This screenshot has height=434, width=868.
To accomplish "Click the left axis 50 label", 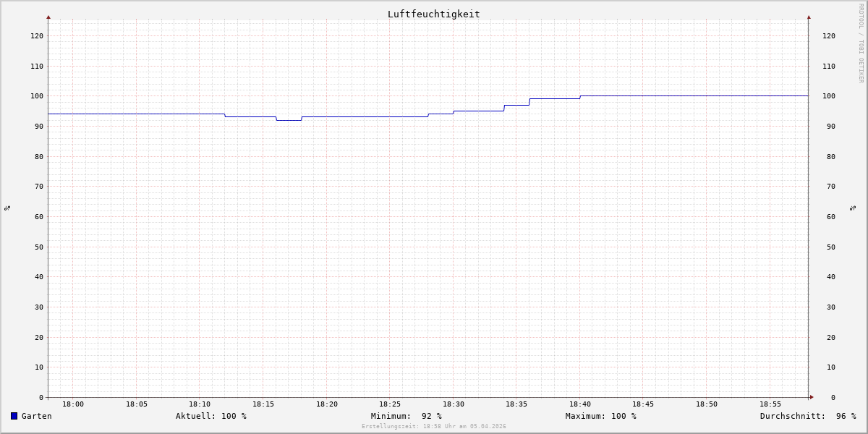I will [x=39, y=247].
